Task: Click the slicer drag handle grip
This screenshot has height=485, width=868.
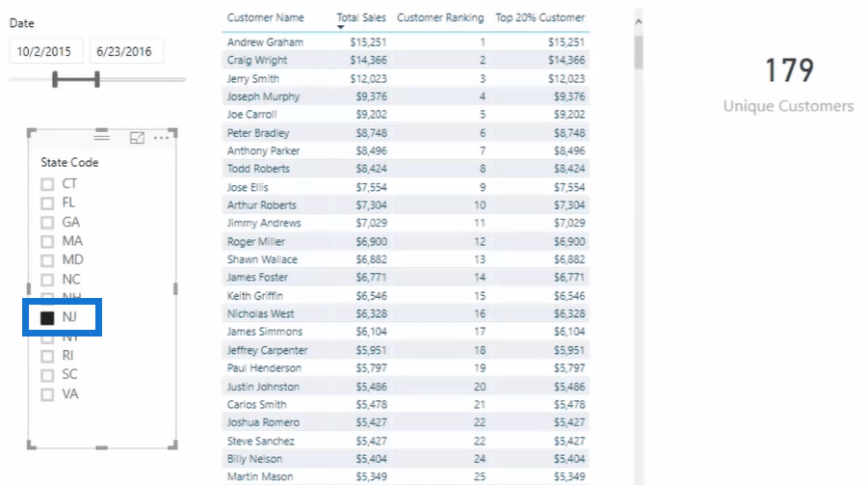Action: click(101, 135)
